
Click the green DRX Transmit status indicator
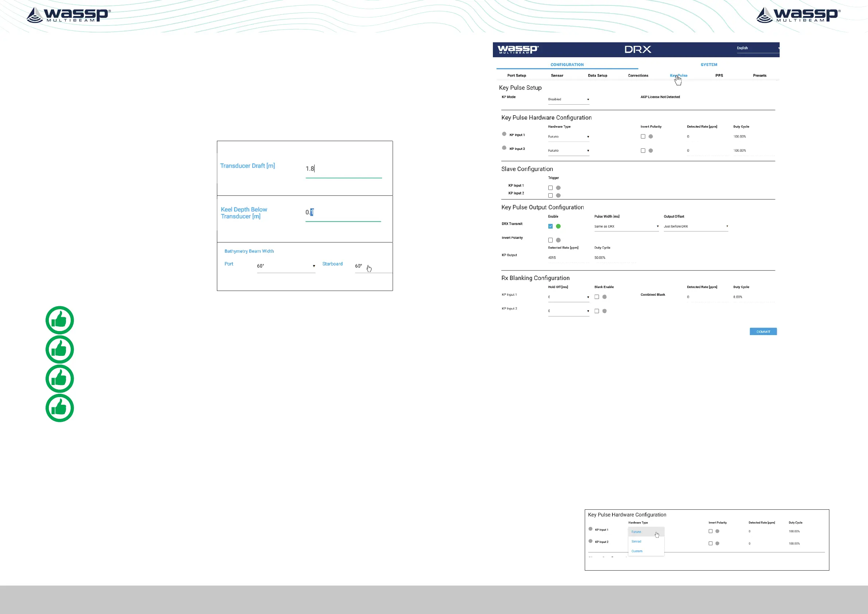(558, 226)
